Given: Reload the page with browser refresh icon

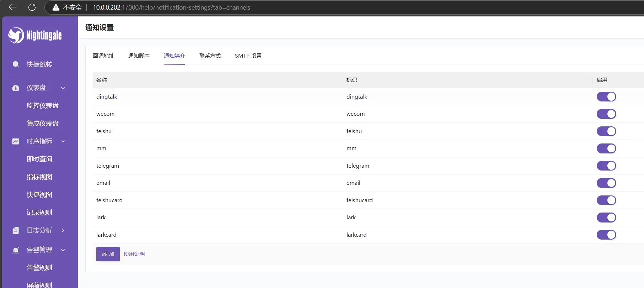Looking at the screenshot, I should tap(32, 7).
